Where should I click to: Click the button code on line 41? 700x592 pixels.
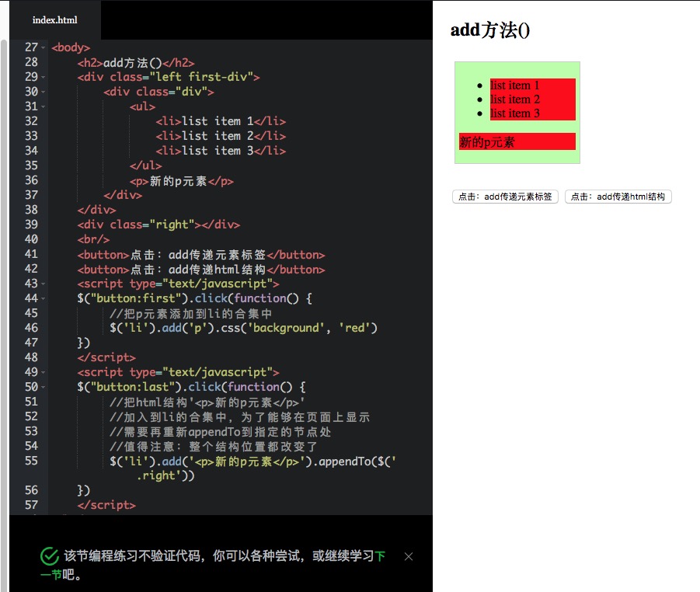(x=201, y=255)
